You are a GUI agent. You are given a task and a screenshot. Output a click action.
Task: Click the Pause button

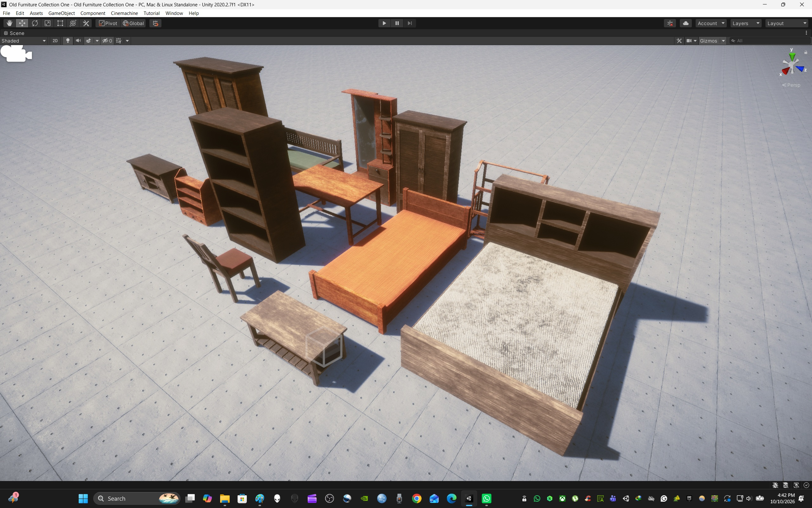tap(397, 23)
